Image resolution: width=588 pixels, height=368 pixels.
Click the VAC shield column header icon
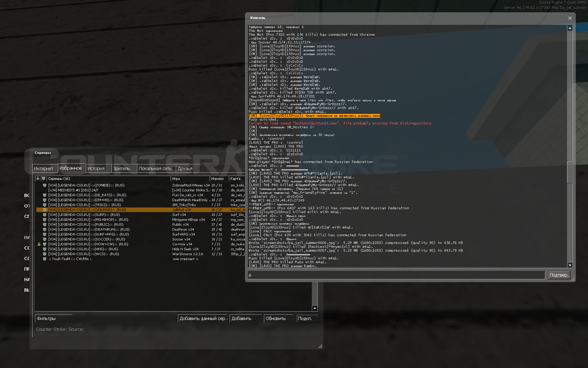(x=43, y=178)
